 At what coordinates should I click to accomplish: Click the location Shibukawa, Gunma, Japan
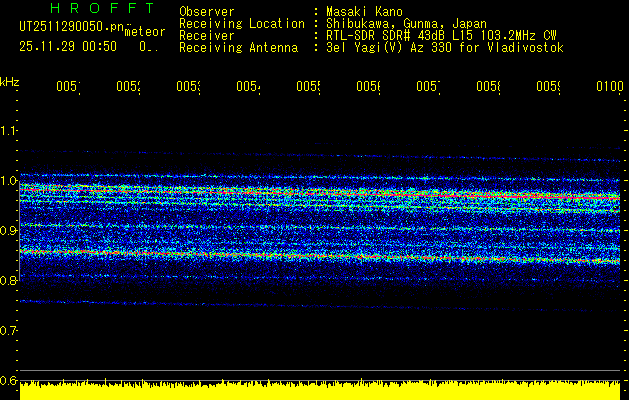click(406, 24)
